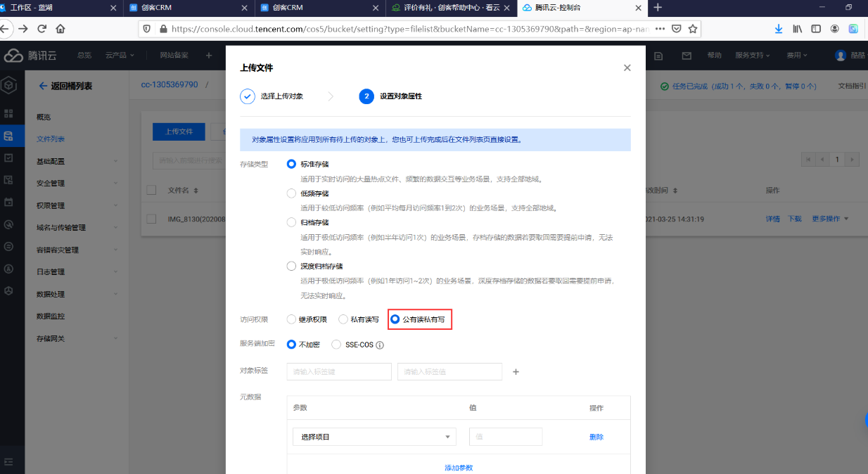Close the 上传文件 dialog with X icon

tap(627, 68)
